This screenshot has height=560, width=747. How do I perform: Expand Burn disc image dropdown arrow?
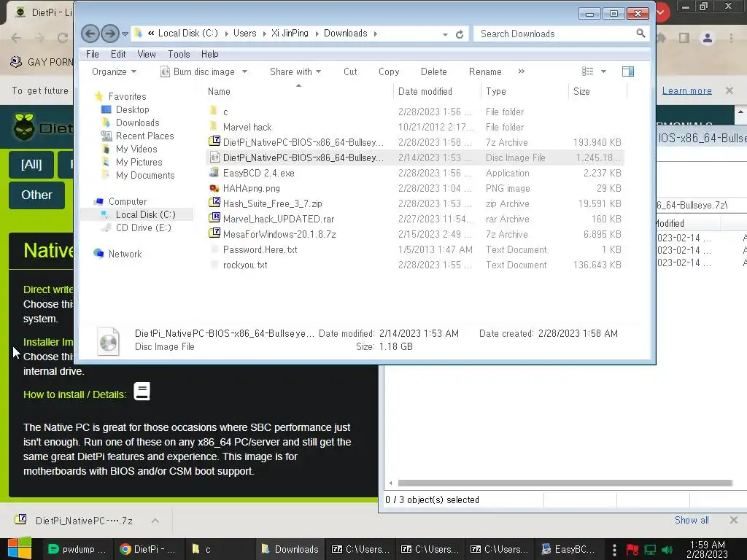245,71
